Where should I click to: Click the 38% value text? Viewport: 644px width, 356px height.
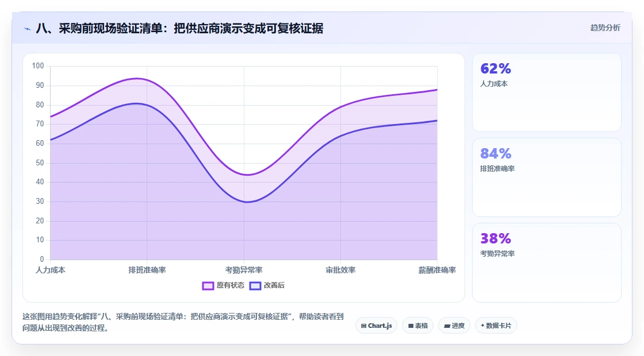pos(496,238)
